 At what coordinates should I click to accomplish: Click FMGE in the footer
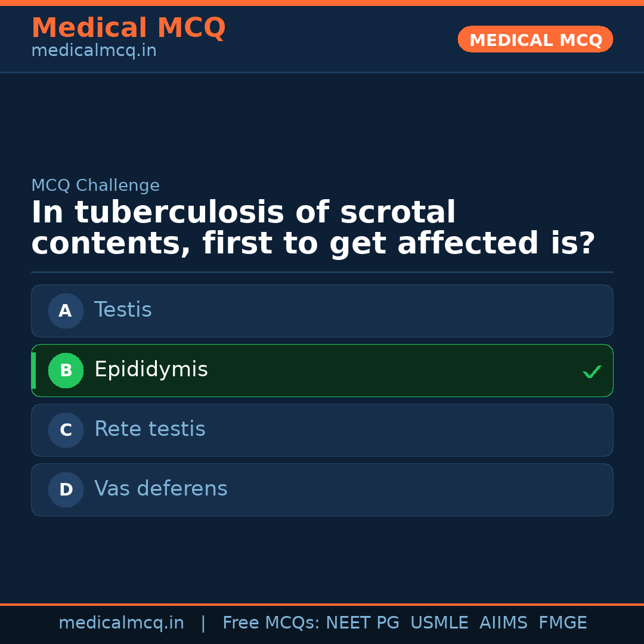click(562, 623)
